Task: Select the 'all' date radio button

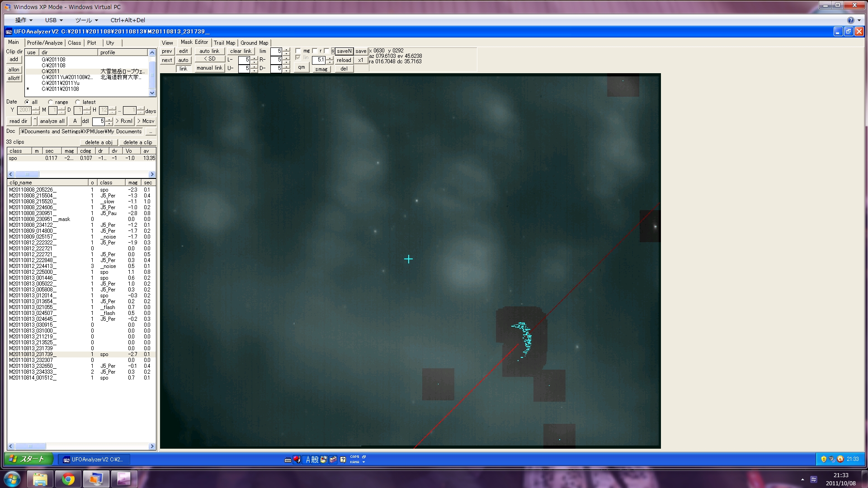Action: click(x=27, y=102)
